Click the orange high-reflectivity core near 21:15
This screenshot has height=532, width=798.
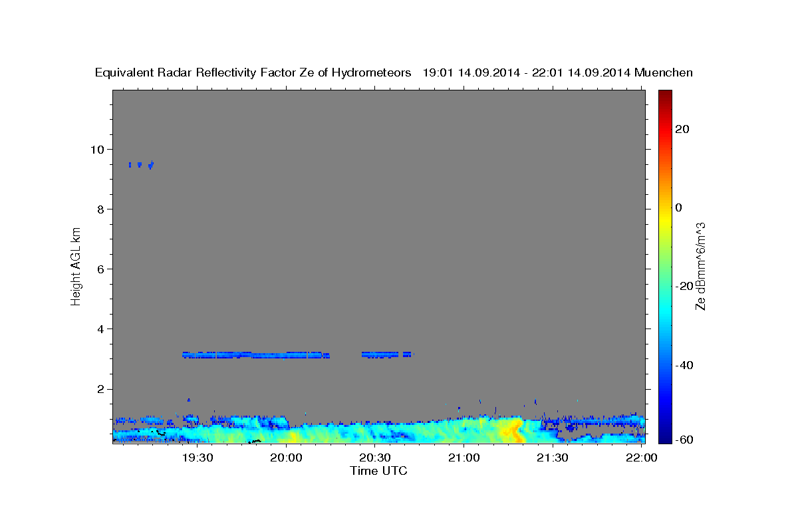[x=512, y=430]
